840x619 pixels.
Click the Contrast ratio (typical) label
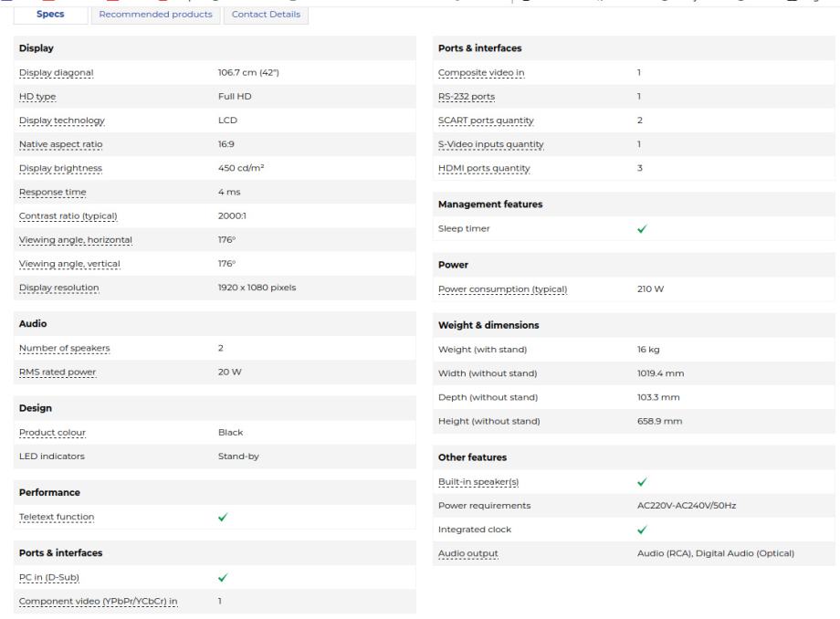click(x=68, y=216)
